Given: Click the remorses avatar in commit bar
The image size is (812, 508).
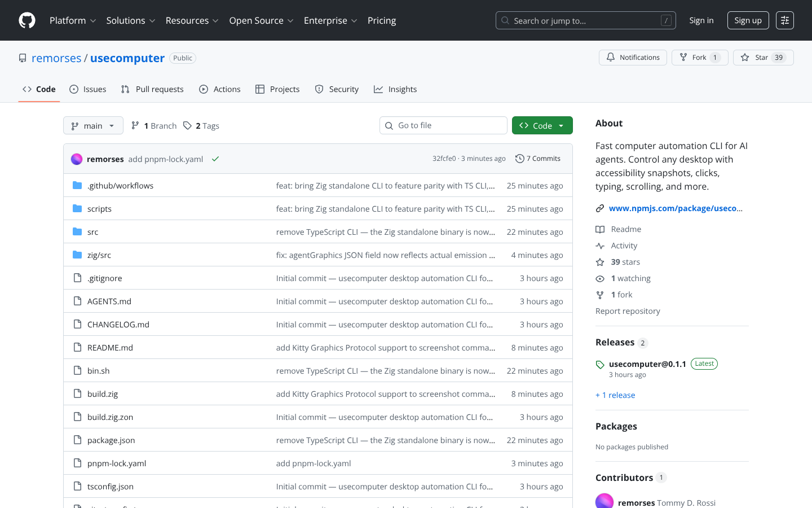Looking at the screenshot, I should click(77, 159).
